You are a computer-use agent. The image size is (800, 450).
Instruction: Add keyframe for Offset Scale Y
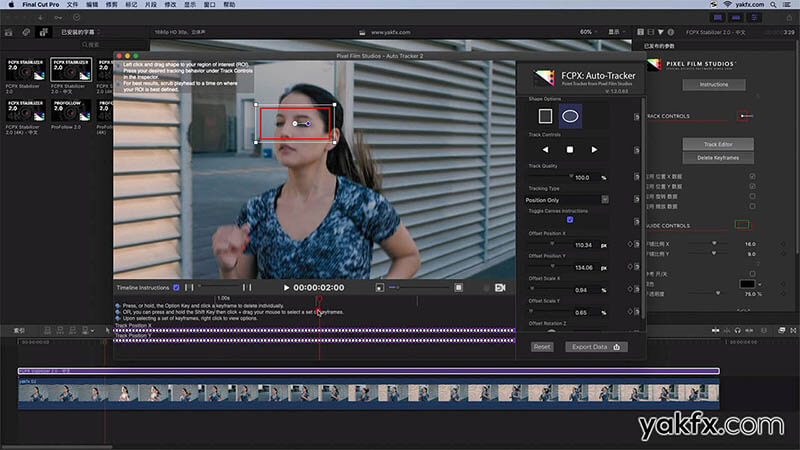(630, 311)
